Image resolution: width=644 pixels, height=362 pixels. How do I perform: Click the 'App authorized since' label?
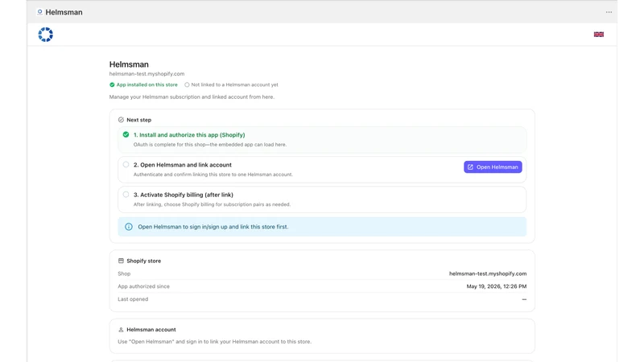tap(143, 286)
